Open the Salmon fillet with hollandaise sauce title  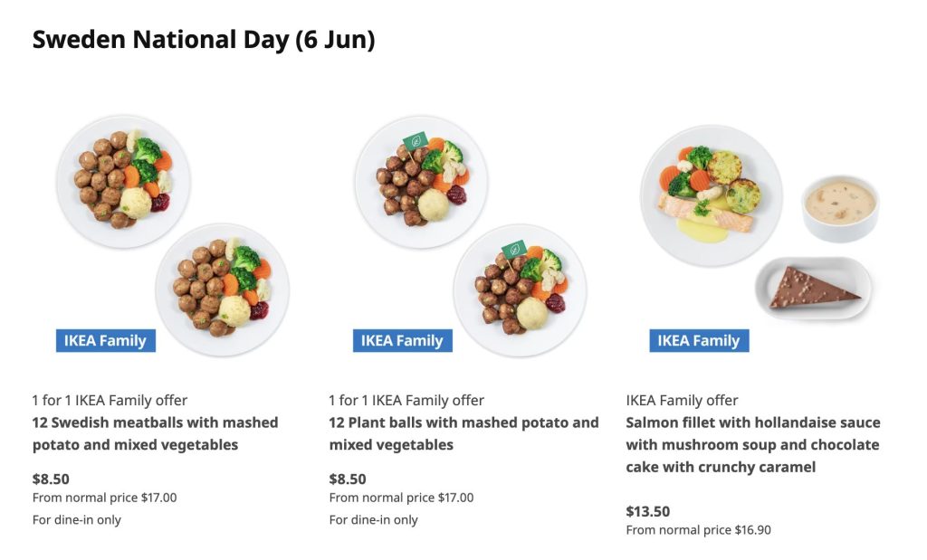tap(752, 444)
